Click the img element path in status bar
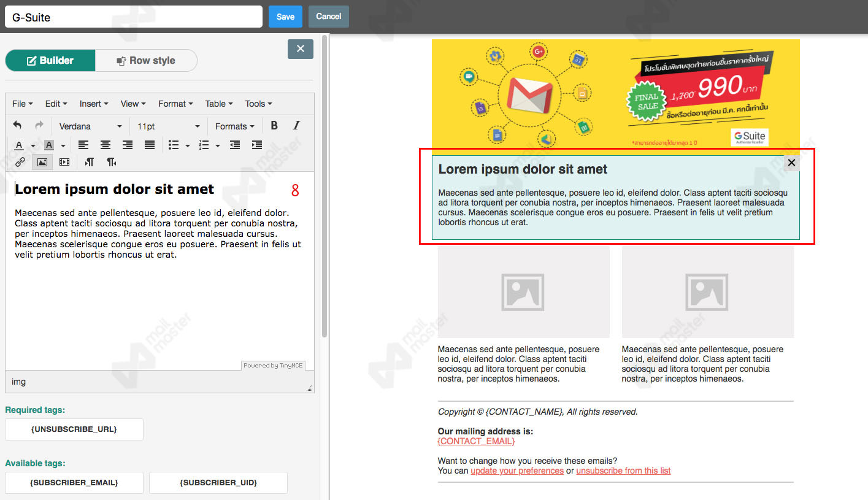 (19, 382)
